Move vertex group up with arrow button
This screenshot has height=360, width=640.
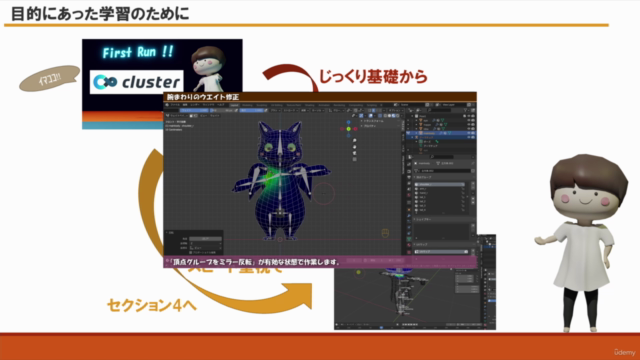click(x=473, y=199)
